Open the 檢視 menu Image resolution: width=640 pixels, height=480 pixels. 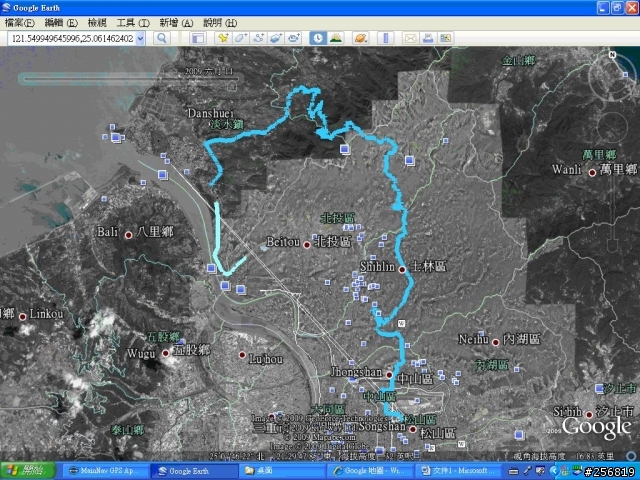[x=97, y=23]
